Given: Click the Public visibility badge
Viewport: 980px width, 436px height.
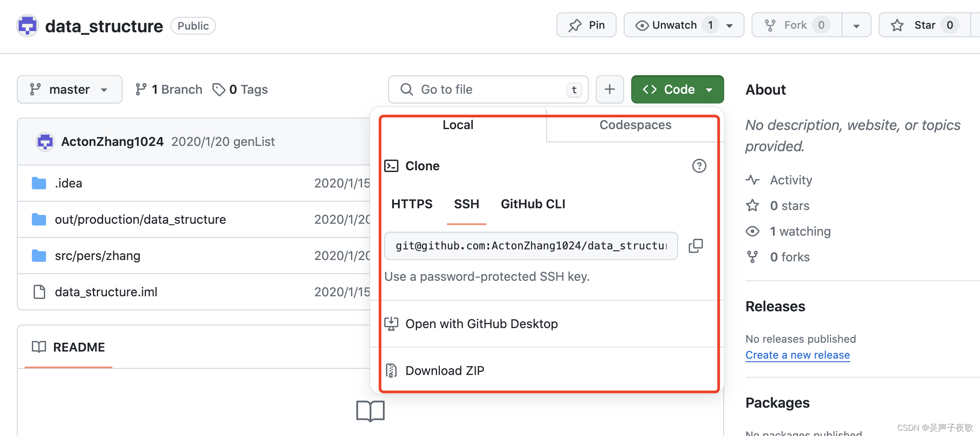Looking at the screenshot, I should [193, 26].
